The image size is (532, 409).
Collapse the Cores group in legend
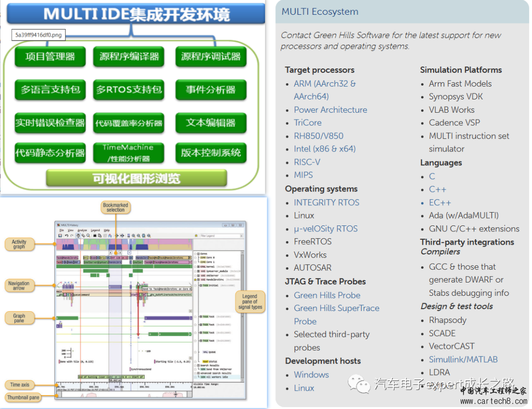(x=199, y=253)
